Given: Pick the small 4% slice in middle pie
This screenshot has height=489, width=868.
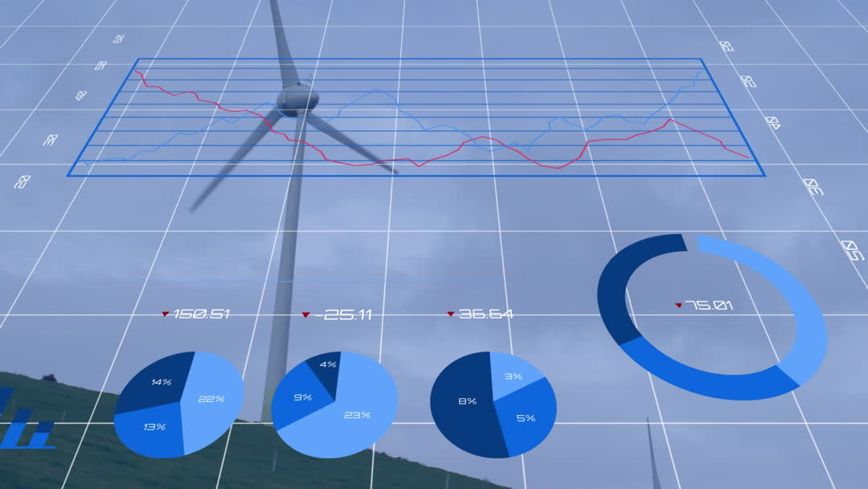Looking at the screenshot, I should click(326, 367).
